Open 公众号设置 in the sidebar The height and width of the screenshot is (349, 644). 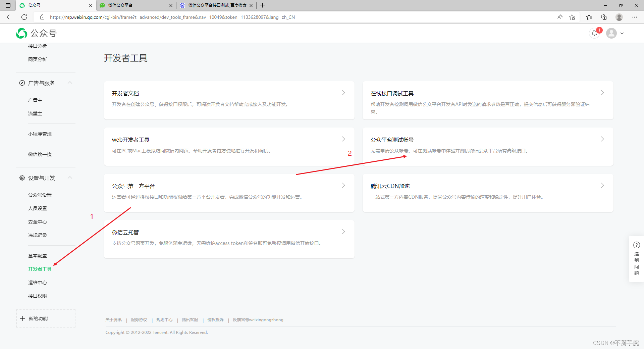(40, 195)
